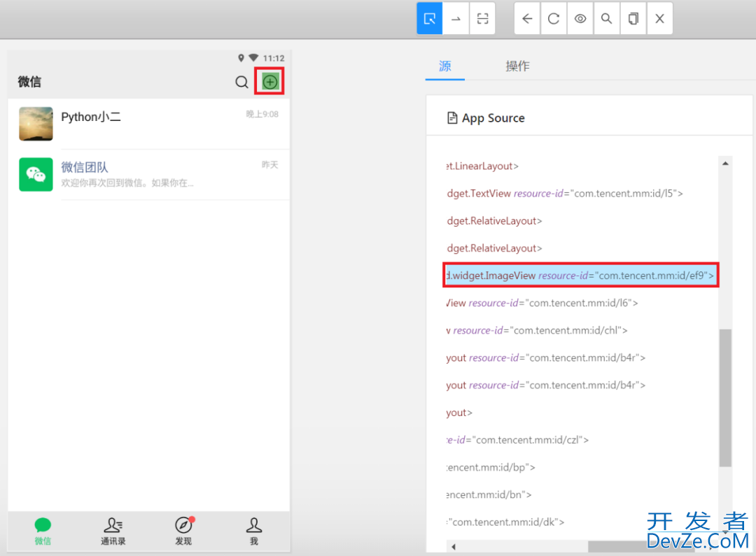Image resolution: width=756 pixels, height=556 pixels.
Task: Select the node with id bn
Action: (x=489, y=495)
